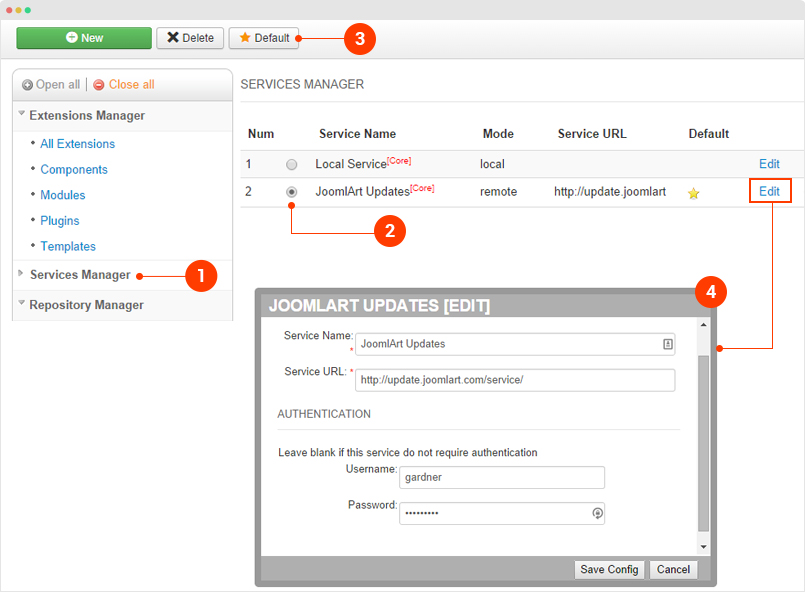Screen dimensions: 805x600
Task: Edit the Local Service row
Action: coord(769,164)
